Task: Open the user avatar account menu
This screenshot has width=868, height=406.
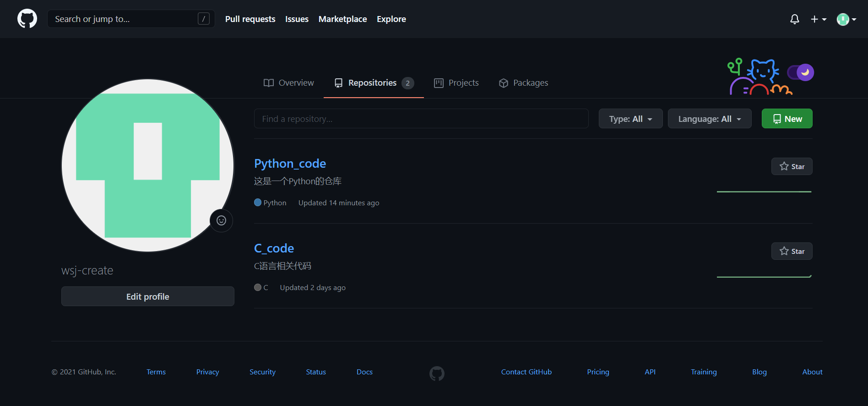Action: tap(846, 19)
